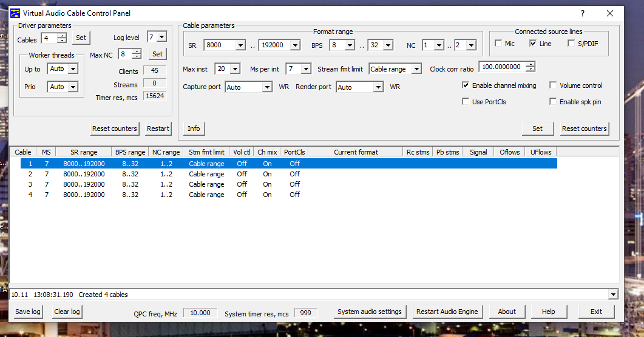644x337 pixels.
Task: Click the title bar question mark help icon
Action: (583, 13)
